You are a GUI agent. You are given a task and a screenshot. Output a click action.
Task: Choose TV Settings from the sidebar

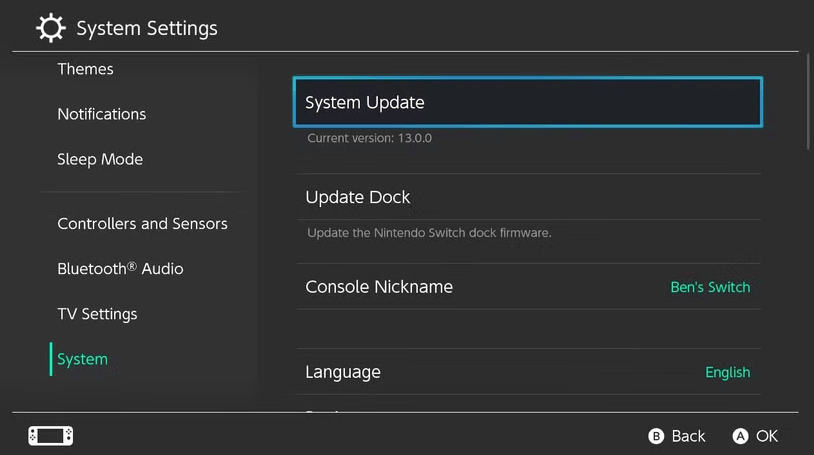tap(97, 314)
